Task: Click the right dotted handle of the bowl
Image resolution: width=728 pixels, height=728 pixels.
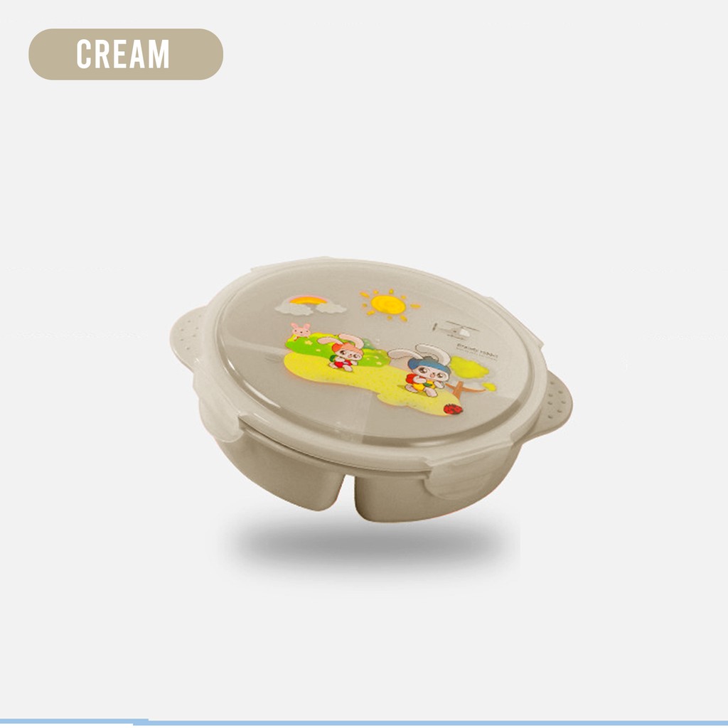Action: tap(552, 404)
